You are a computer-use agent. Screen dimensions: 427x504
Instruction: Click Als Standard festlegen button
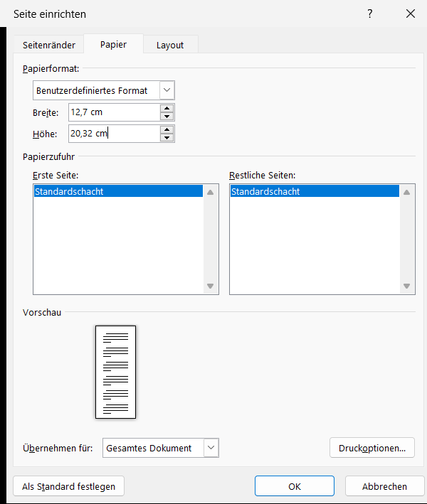(x=68, y=486)
